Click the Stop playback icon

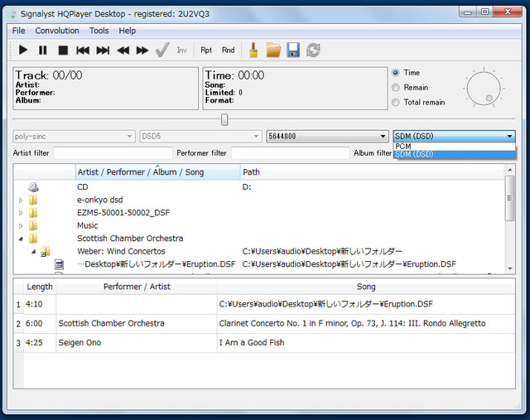[63, 51]
